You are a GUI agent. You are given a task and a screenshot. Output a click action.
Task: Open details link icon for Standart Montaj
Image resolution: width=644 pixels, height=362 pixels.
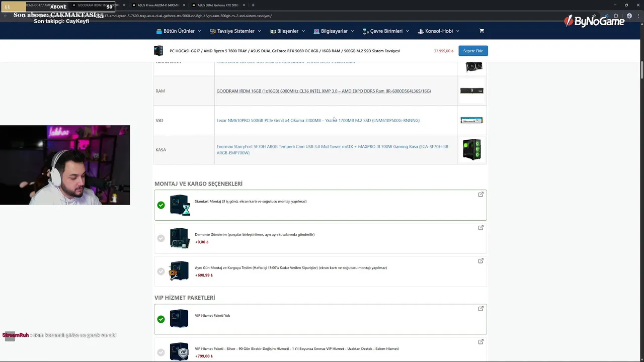point(481,194)
